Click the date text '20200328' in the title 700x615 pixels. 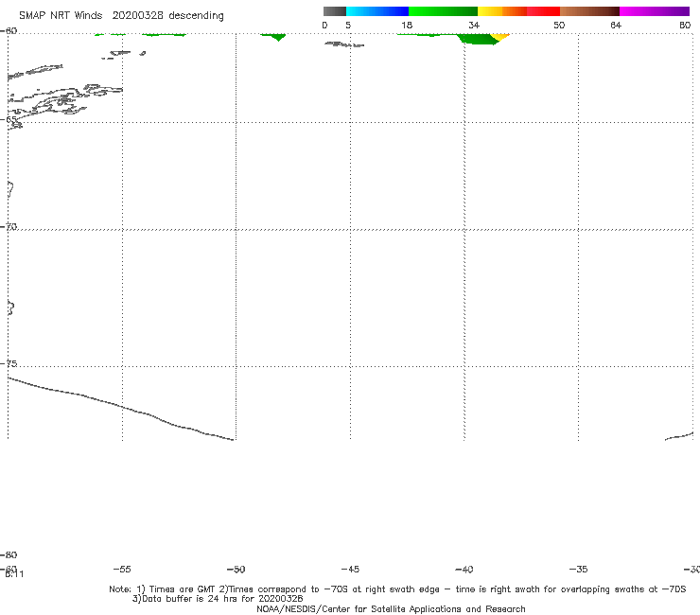coord(137,16)
